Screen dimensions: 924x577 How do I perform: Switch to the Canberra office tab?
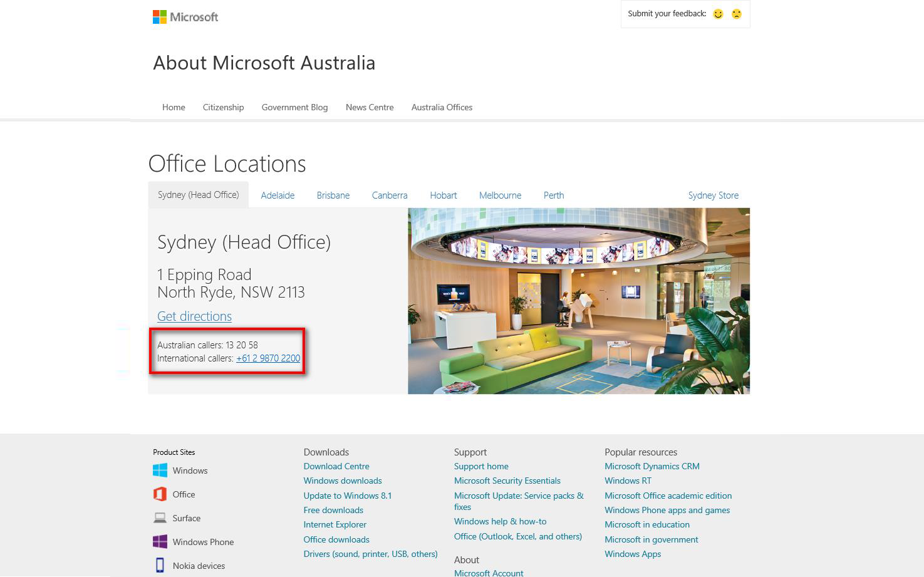point(390,195)
